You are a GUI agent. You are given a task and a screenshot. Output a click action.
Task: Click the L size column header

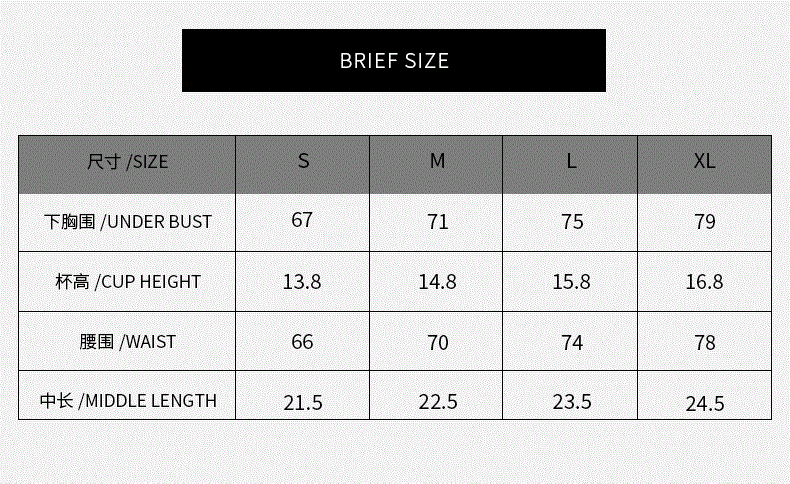coord(571,162)
